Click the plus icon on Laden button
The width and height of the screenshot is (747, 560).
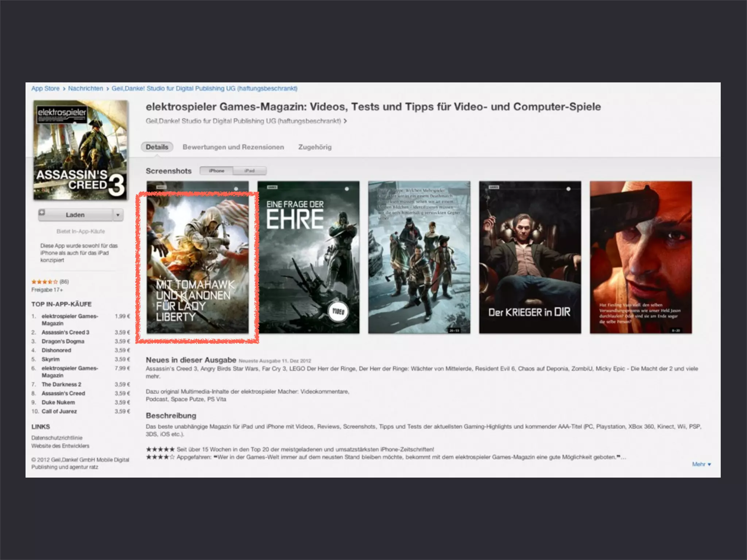tap(42, 213)
